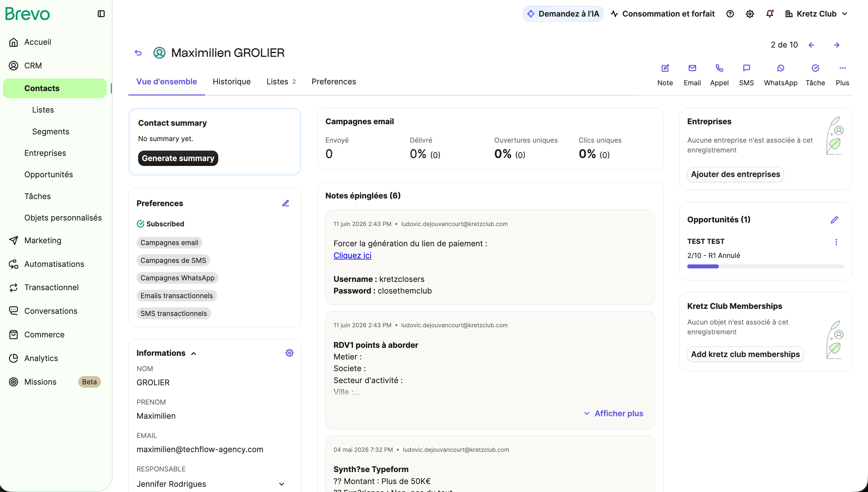Open the Responsable Jennifer Rodrigues dropdown
868x492 pixels.
[x=211, y=484]
